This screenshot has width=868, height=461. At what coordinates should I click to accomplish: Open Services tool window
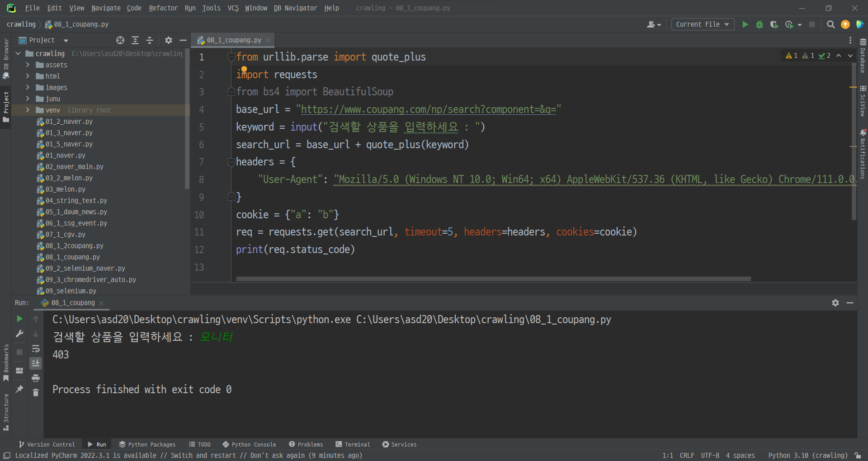click(400, 445)
